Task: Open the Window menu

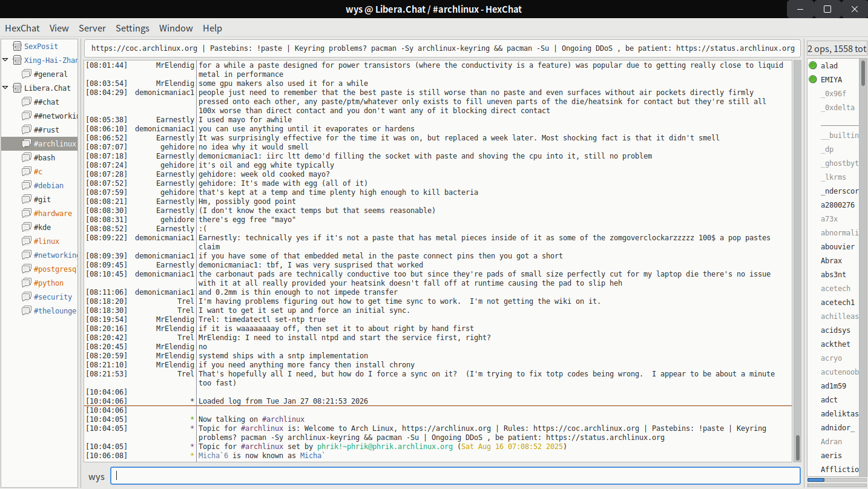Action: pos(176,28)
